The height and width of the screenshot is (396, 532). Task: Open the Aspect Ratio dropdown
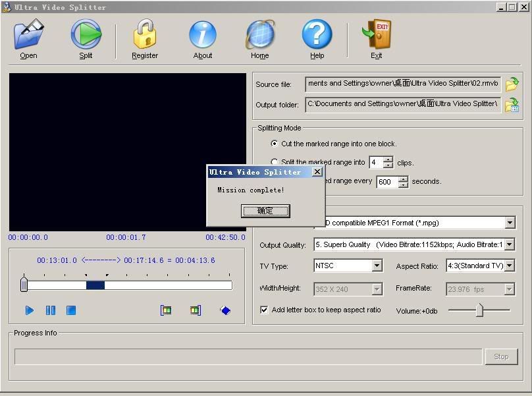pos(510,266)
